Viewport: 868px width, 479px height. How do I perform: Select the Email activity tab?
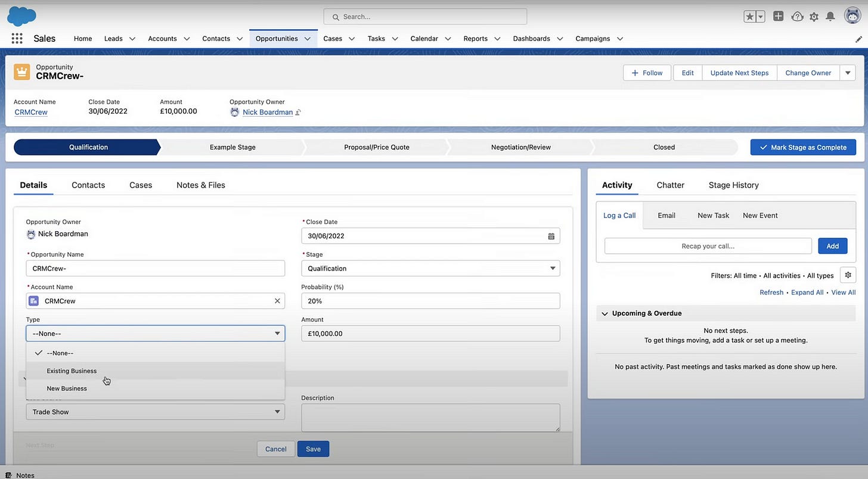pos(666,216)
